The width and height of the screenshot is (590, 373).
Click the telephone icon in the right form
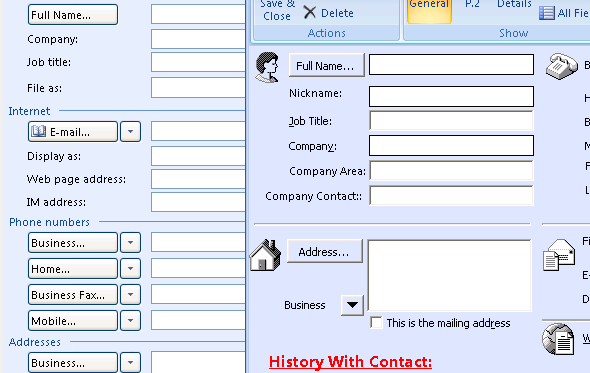561,66
